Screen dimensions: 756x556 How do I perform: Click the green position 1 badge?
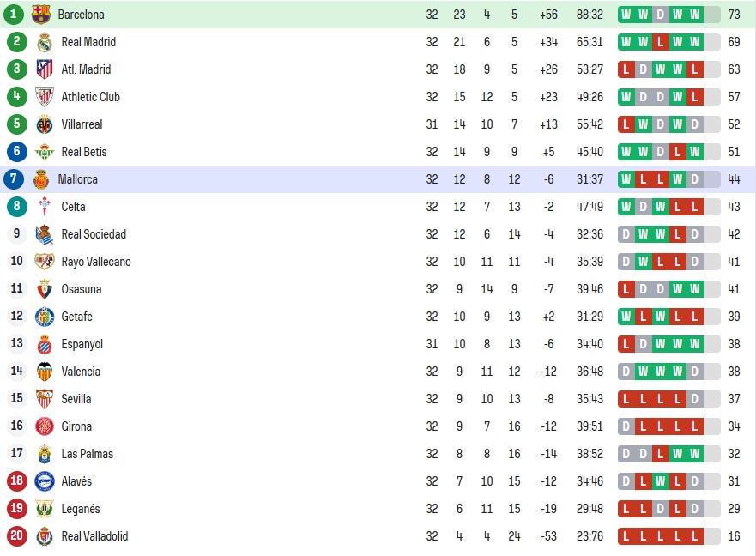14,15
